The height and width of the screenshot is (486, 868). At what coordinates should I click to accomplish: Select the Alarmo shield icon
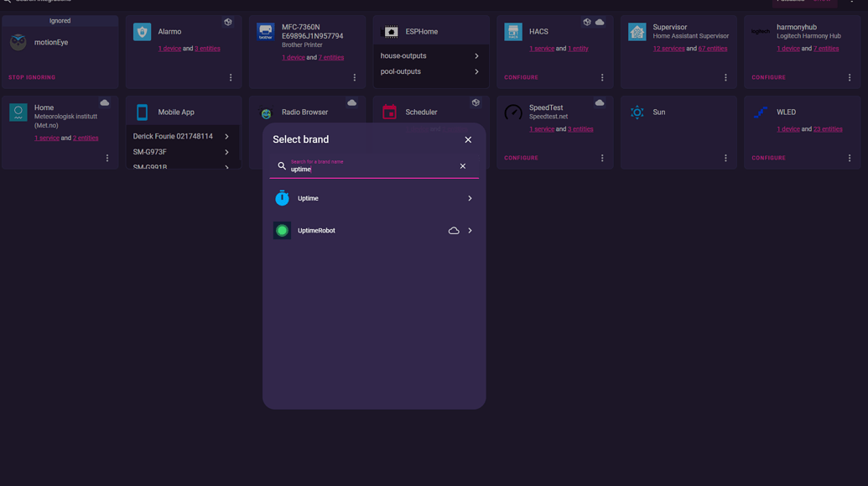[142, 31]
